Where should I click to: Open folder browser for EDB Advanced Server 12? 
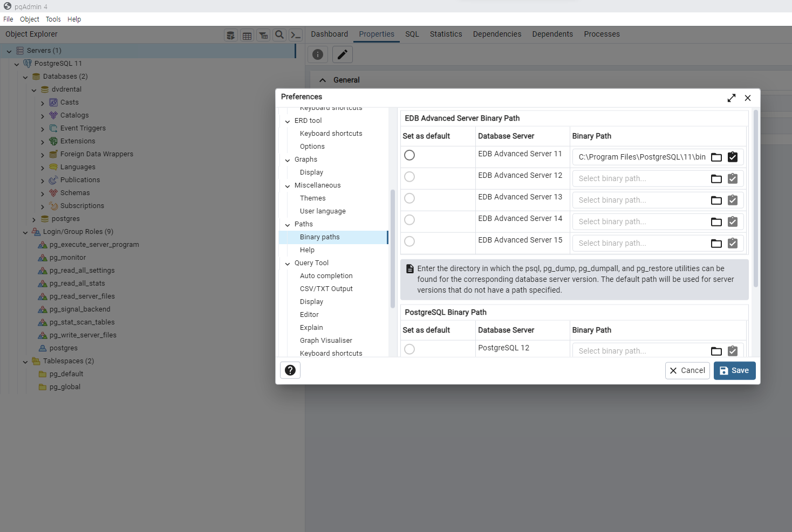click(716, 179)
